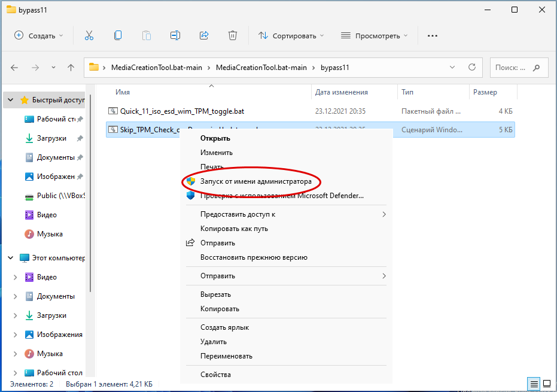
Task: Click the Delete trash icon in toolbar
Action: tap(233, 35)
